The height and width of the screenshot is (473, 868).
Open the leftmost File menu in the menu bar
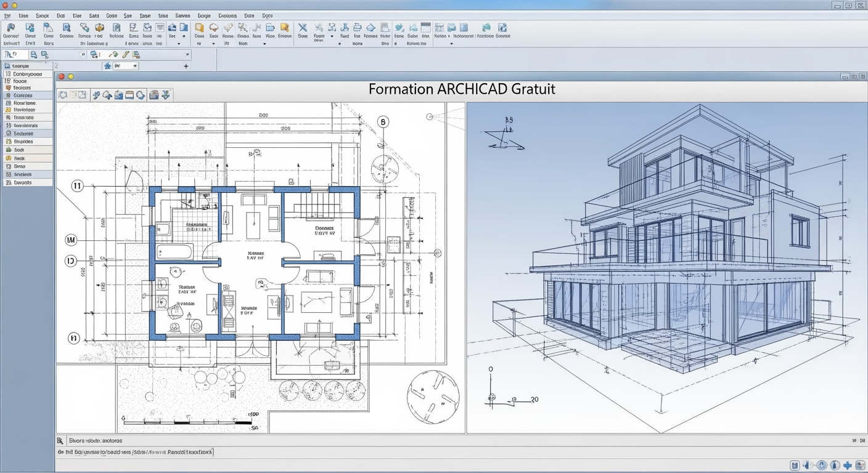(6, 15)
